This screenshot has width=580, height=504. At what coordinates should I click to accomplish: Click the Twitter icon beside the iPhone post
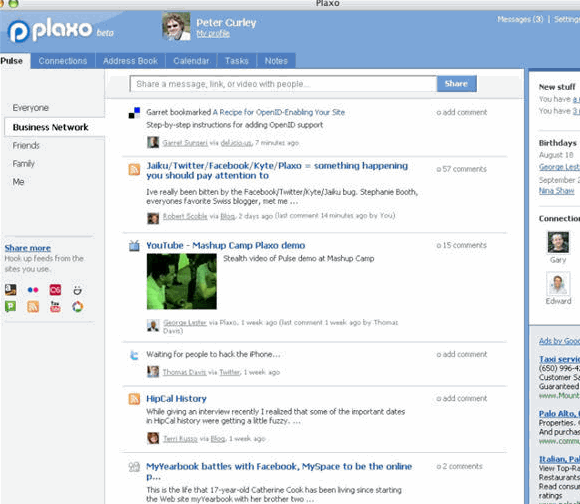[x=134, y=355]
